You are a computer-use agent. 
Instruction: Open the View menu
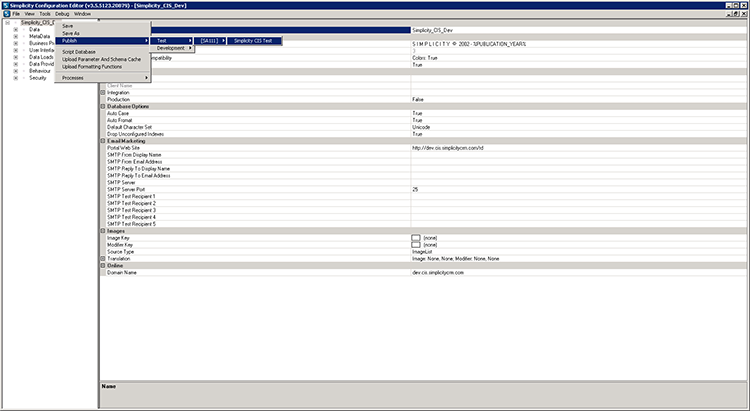click(x=29, y=14)
